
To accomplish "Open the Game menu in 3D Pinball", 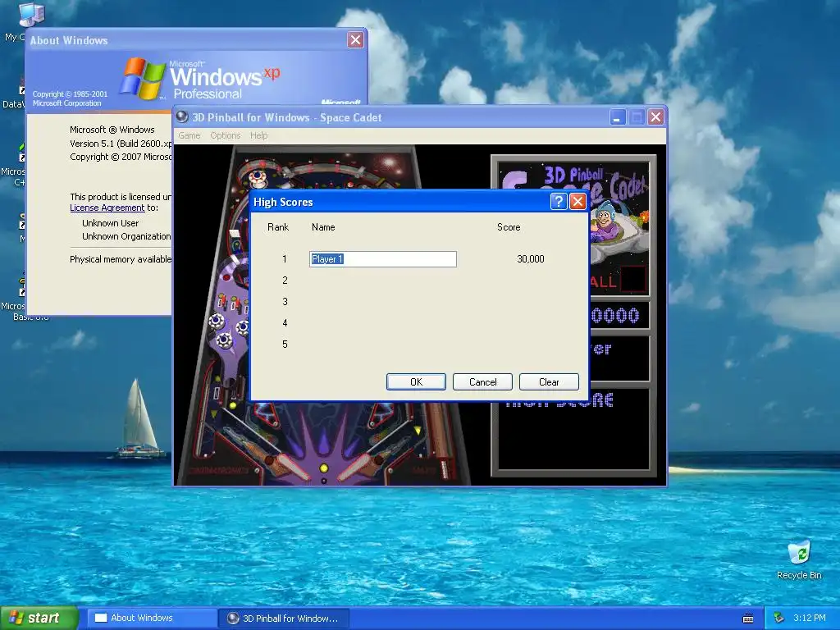I will (189, 135).
